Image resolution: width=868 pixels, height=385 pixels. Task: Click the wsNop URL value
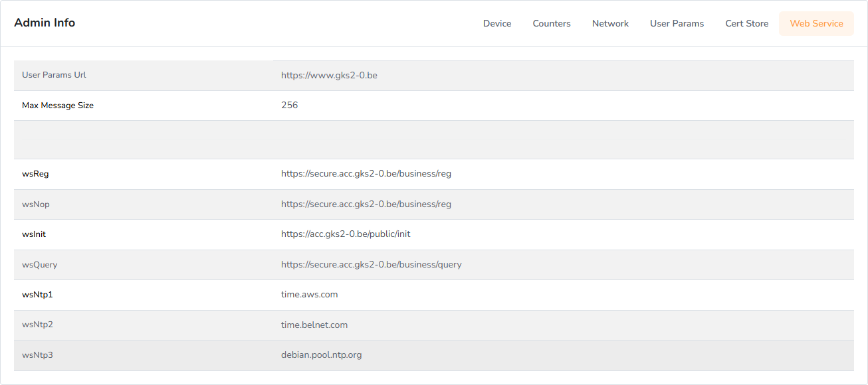click(x=366, y=204)
